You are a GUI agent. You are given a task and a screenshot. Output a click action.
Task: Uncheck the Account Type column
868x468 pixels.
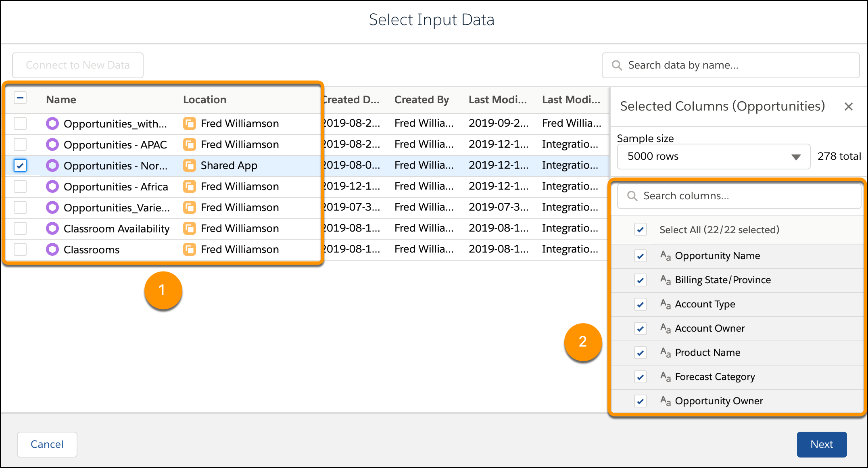click(x=641, y=304)
